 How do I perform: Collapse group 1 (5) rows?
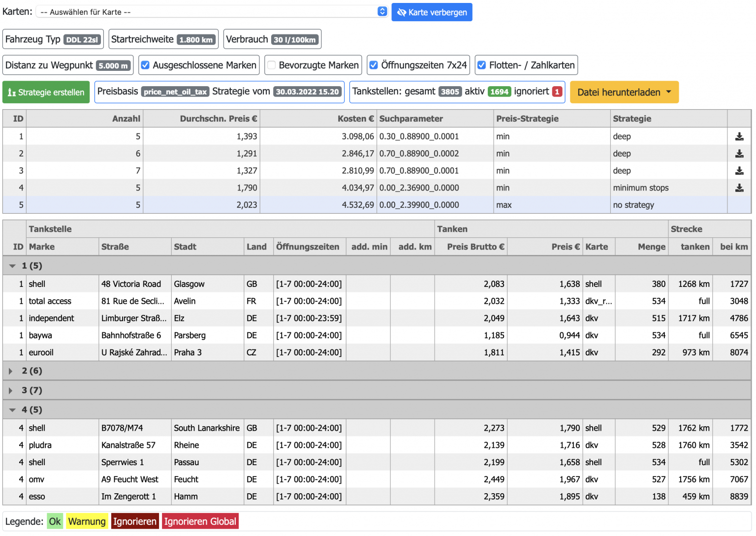[x=12, y=266]
